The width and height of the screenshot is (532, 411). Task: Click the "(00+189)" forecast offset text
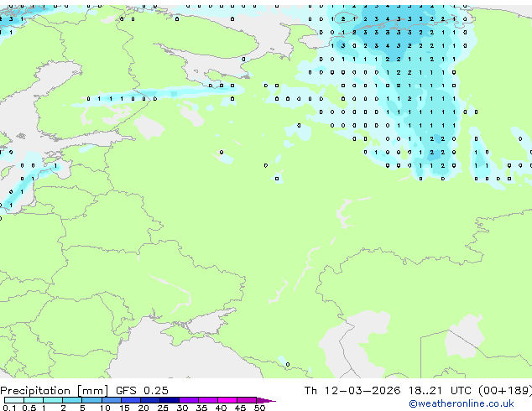pyautogui.click(x=505, y=391)
